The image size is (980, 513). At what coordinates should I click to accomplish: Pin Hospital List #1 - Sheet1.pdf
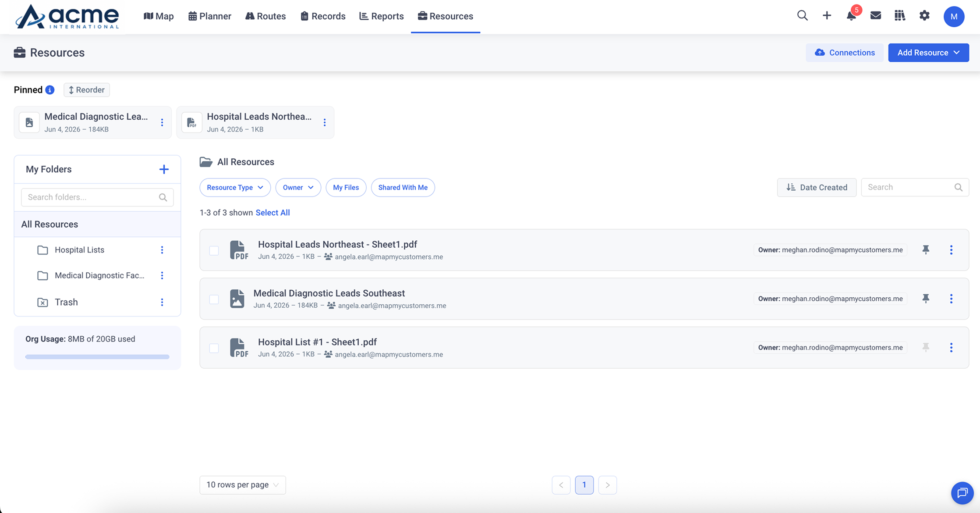[926, 347]
